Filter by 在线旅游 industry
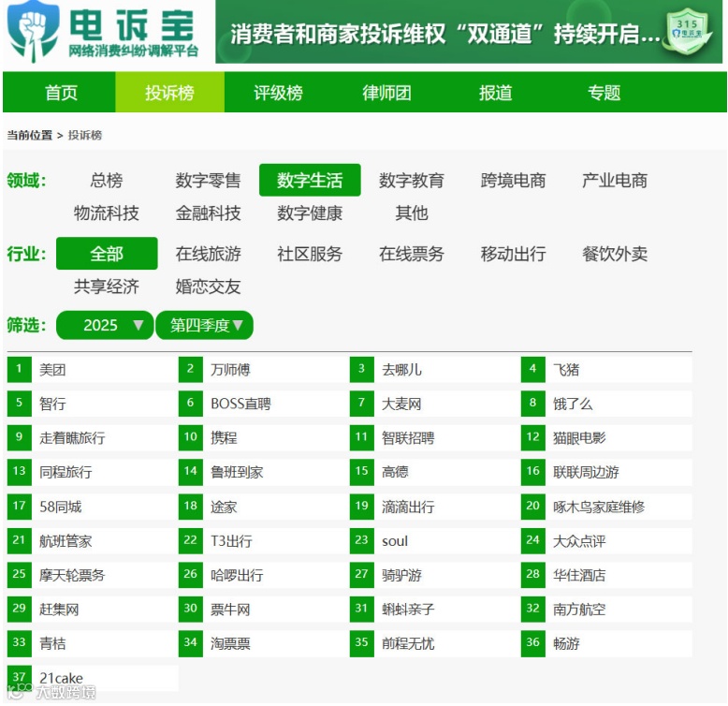This screenshot has width=728, height=706. click(208, 254)
